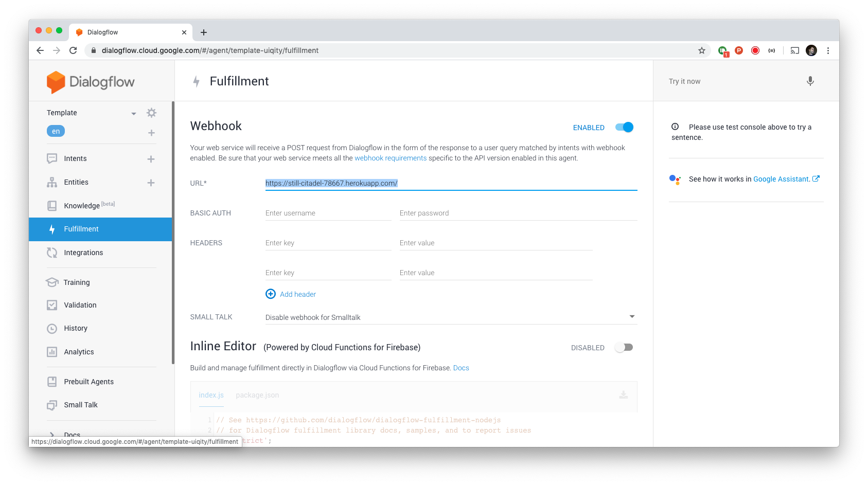This screenshot has width=868, height=485.
Task: Click the Prebuilt Agents icon
Action: coord(52,382)
